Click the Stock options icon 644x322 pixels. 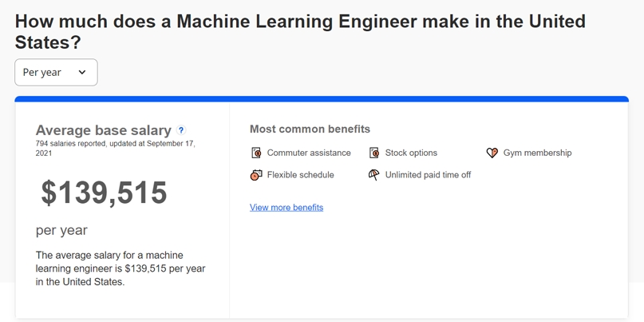click(x=374, y=153)
